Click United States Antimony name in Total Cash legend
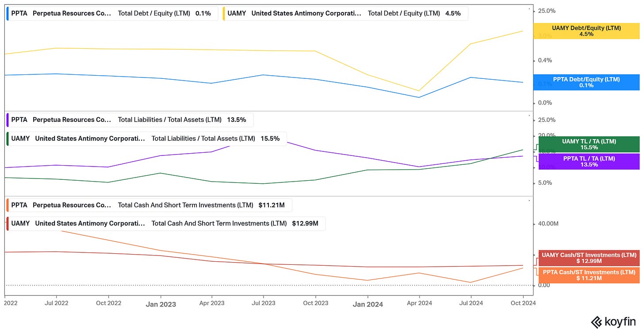 [90, 223]
